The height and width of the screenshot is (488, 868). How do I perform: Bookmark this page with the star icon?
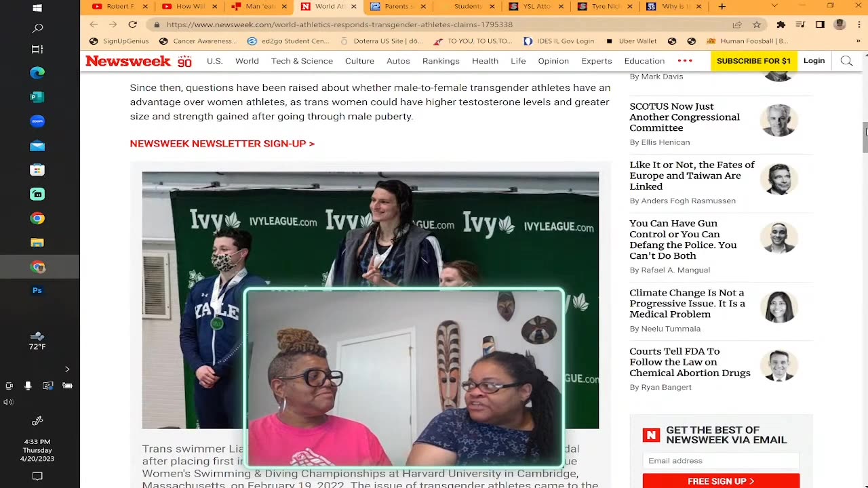pyautogui.click(x=757, y=24)
